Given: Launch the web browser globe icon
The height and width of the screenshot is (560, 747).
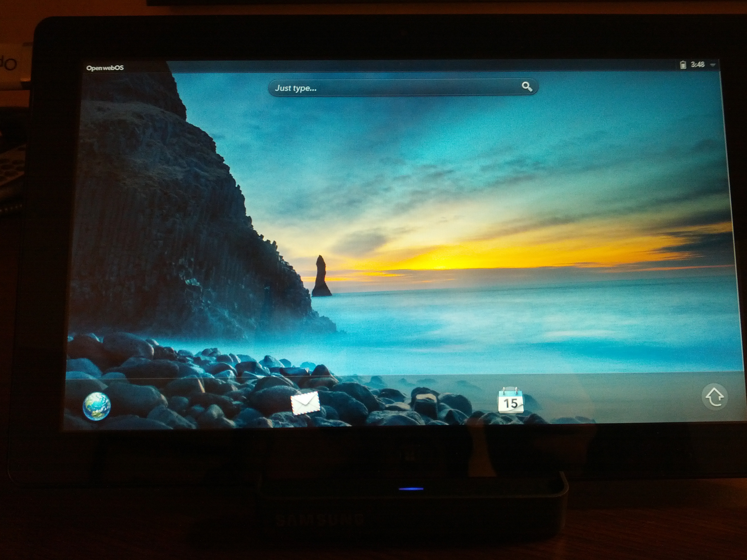Looking at the screenshot, I should 97,406.
